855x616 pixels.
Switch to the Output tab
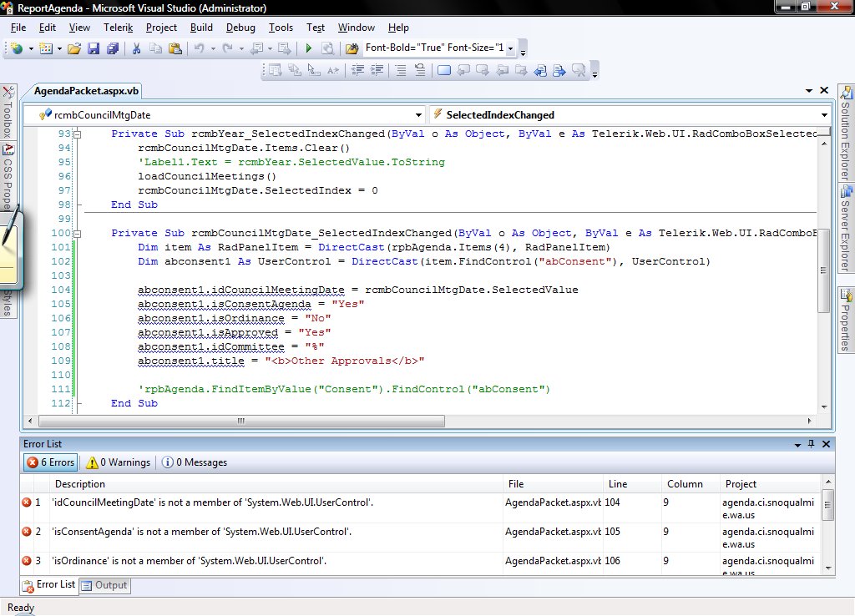[x=105, y=585]
